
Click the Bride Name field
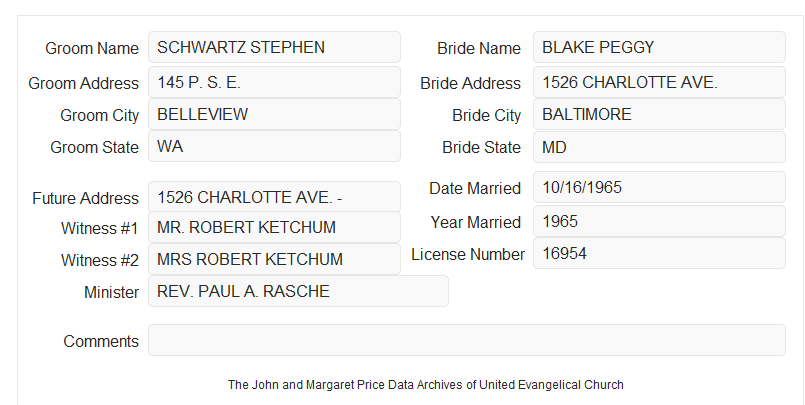tap(659, 47)
